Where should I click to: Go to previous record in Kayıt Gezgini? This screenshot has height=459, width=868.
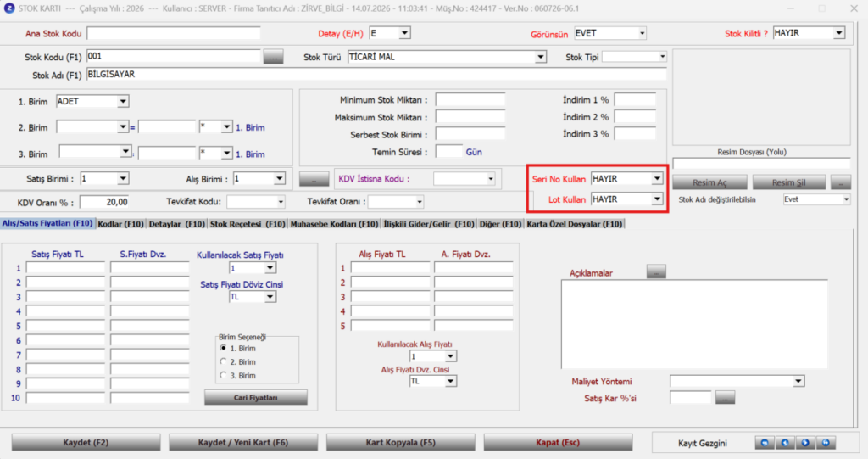[x=785, y=443]
